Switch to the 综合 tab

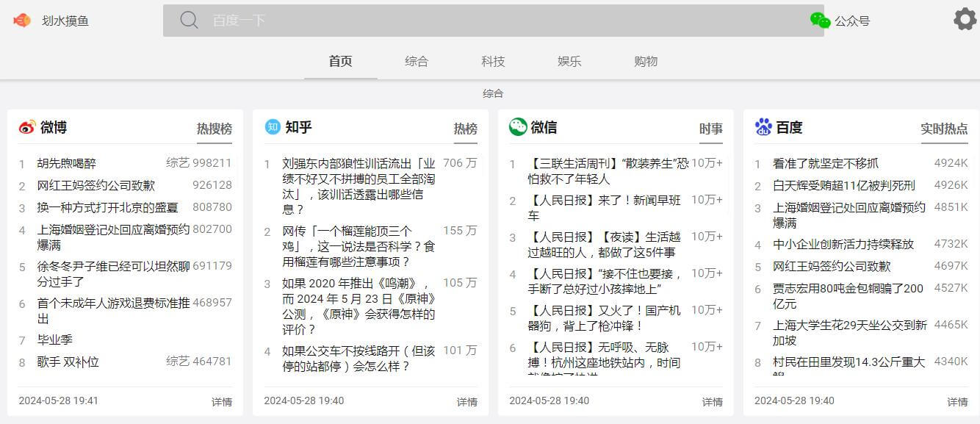(x=417, y=62)
